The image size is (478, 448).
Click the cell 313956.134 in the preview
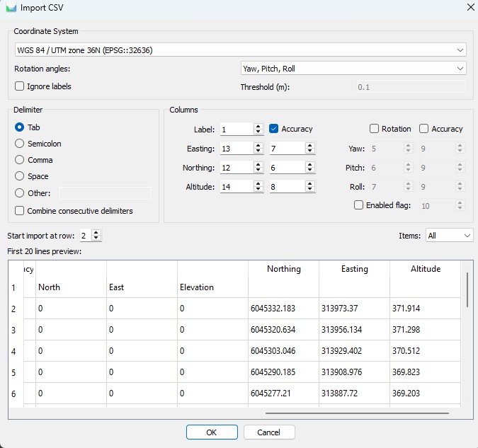(x=354, y=330)
